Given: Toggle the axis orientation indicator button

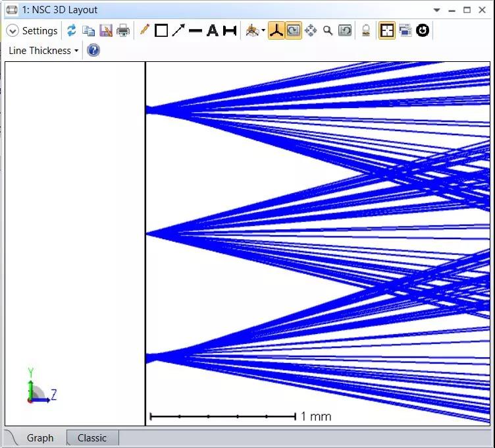Looking at the screenshot, I should point(276,31).
